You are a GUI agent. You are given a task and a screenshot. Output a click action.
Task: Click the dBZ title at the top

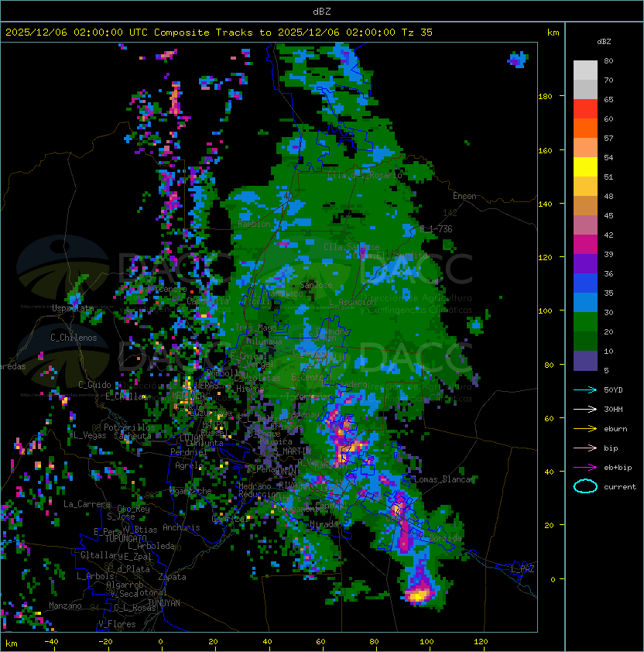click(322, 11)
